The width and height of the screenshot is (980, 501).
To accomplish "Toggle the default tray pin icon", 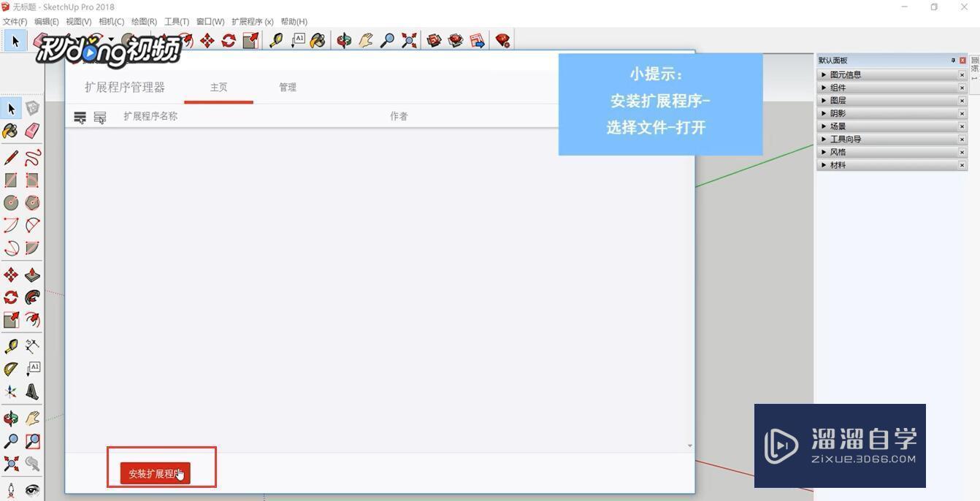I will point(953,61).
